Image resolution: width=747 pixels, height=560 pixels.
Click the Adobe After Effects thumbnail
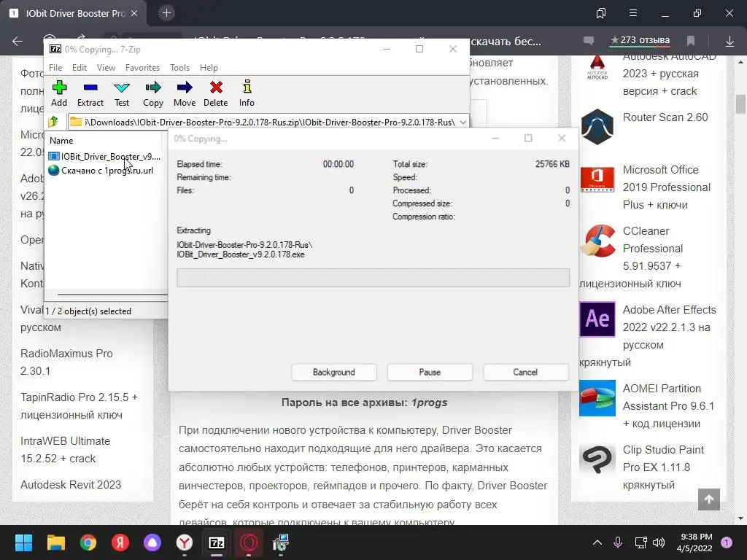pyautogui.click(x=597, y=319)
